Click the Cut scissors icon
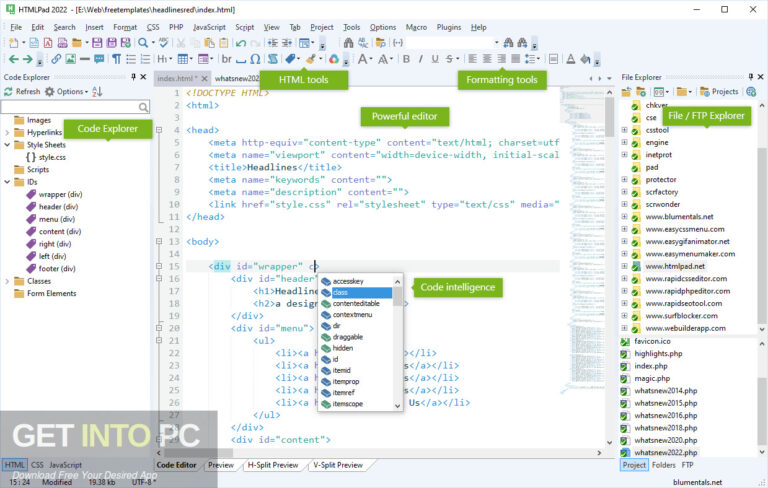 click(181, 43)
